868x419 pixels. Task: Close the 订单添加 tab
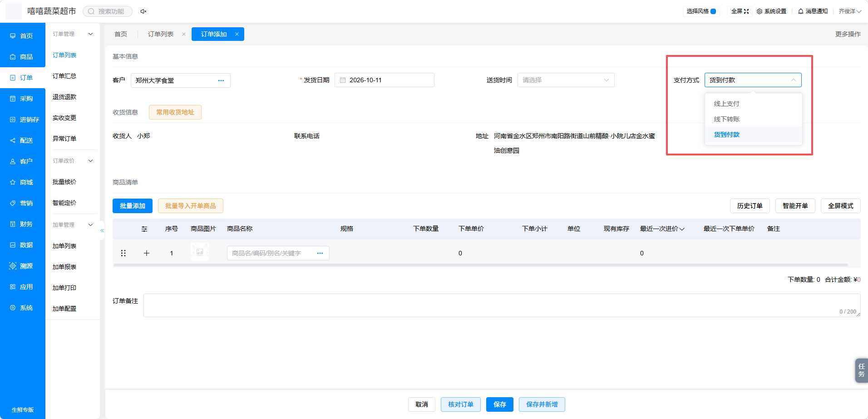[x=237, y=34]
